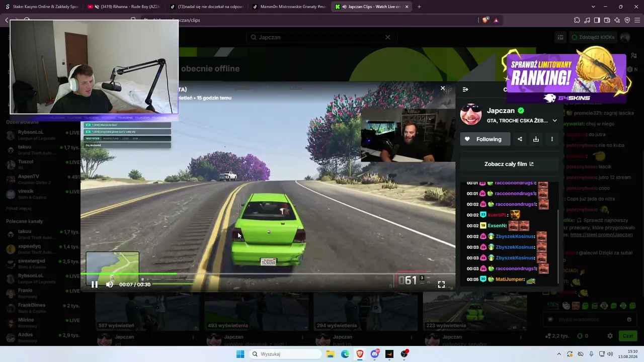Click ExsenN's username in the chat replay

[496, 226]
